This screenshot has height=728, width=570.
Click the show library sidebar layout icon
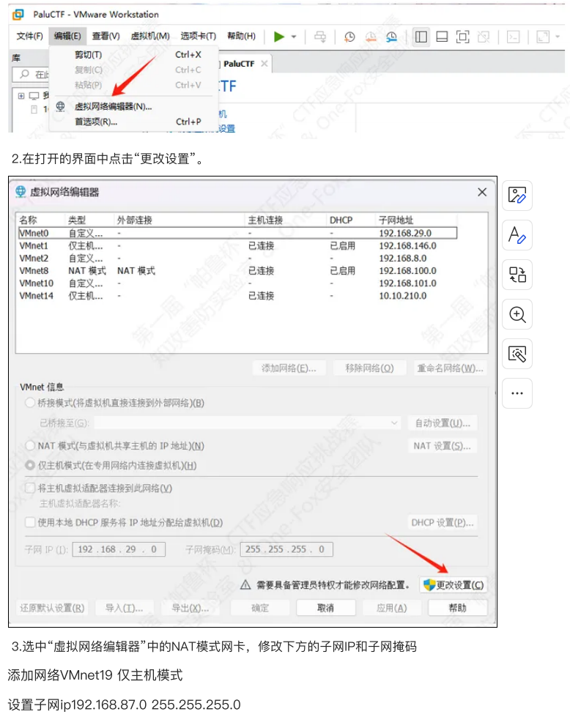coord(421,37)
